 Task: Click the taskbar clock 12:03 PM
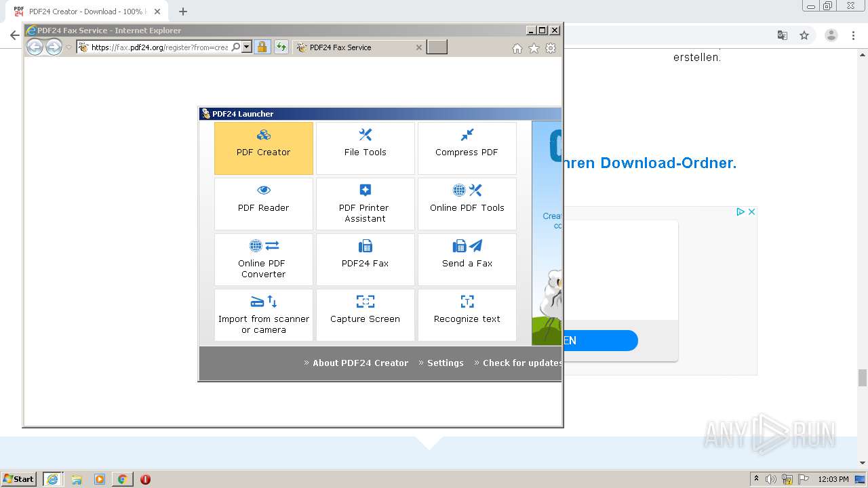click(833, 479)
